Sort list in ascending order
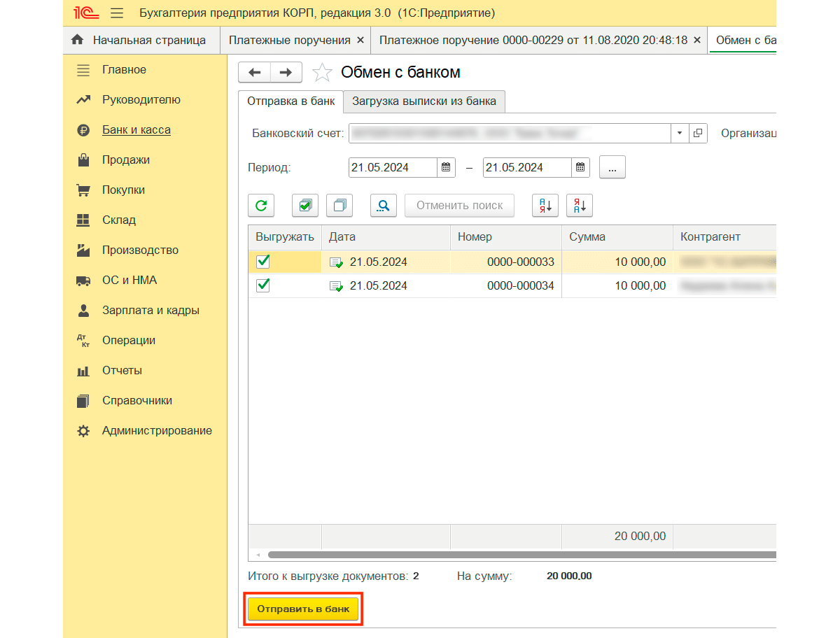840x638 pixels. (x=545, y=206)
